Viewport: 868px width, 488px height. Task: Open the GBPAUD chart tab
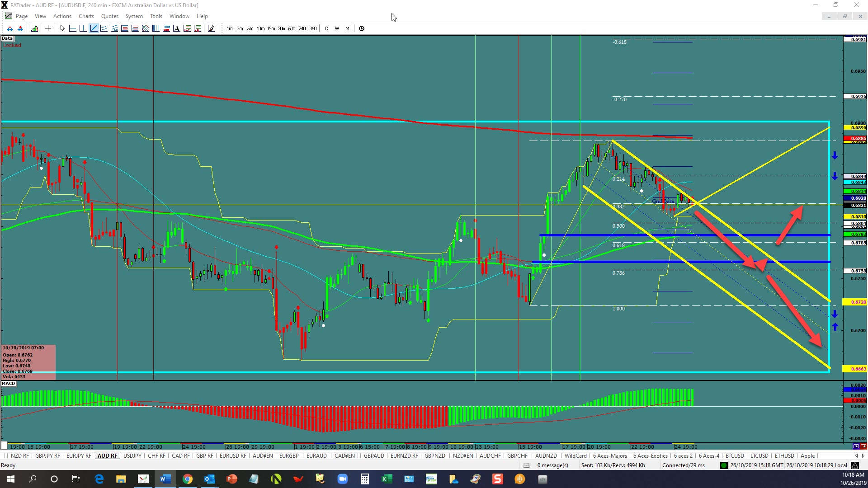[374, 456]
